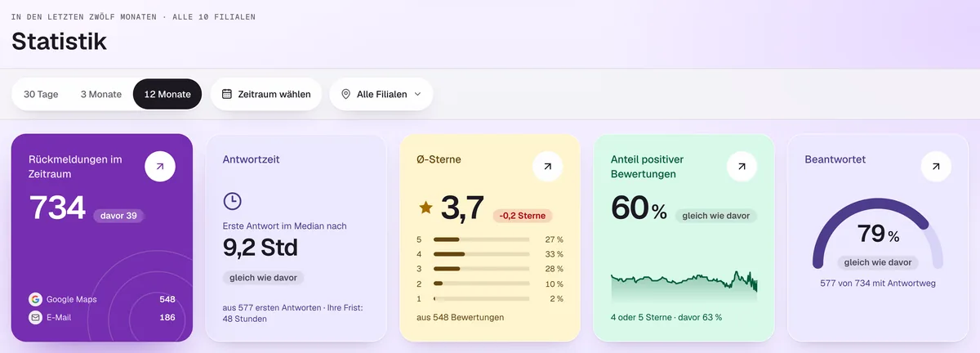Open the Ø-Sterne card arrow button
The width and height of the screenshot is (980, 353).
547,167
